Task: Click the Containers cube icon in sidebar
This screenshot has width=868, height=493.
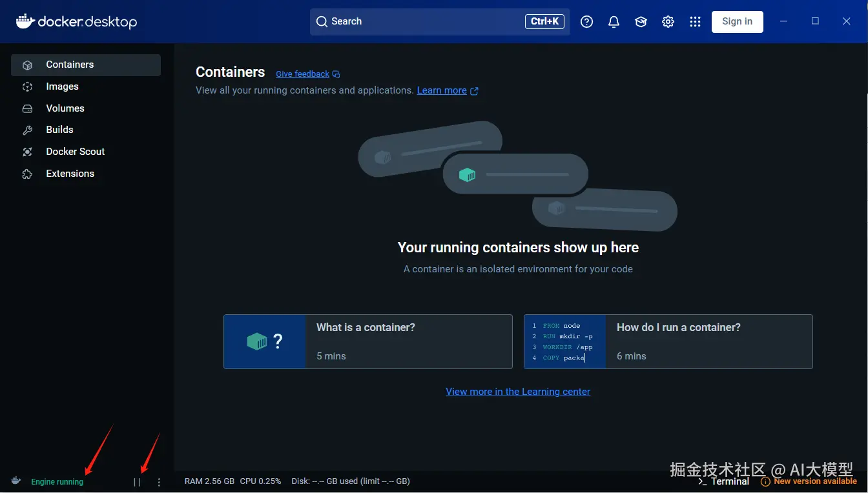Action: 27,65
